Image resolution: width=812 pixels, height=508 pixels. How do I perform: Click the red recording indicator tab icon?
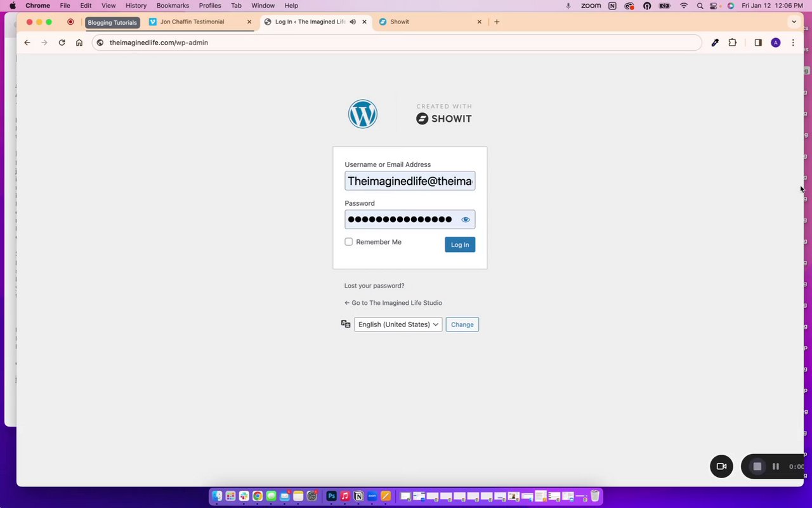point(70,22)
